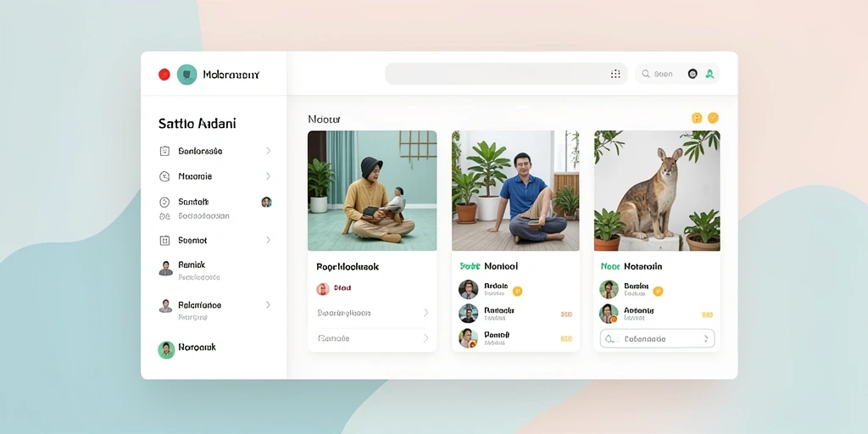This screenshot has height=434, width=868.
Task: Click the smiley circle icon of Santoth row
Action: click(x=164, y=202)
